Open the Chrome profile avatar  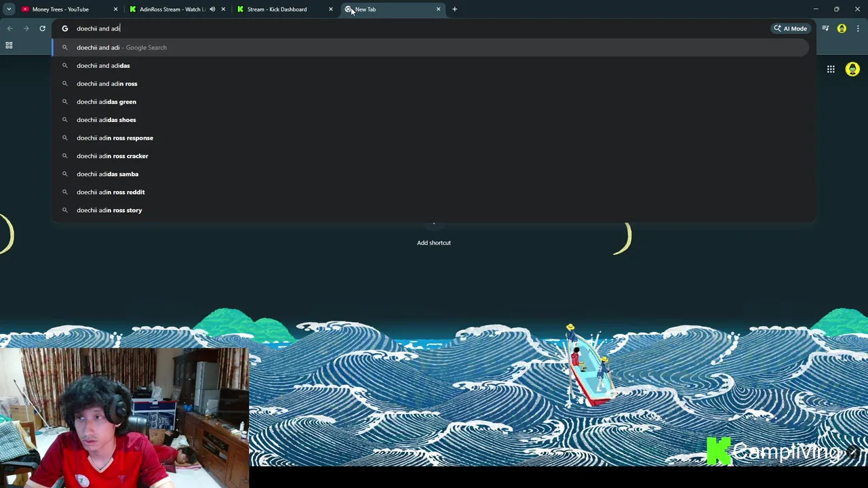click(x=842, y=28)
